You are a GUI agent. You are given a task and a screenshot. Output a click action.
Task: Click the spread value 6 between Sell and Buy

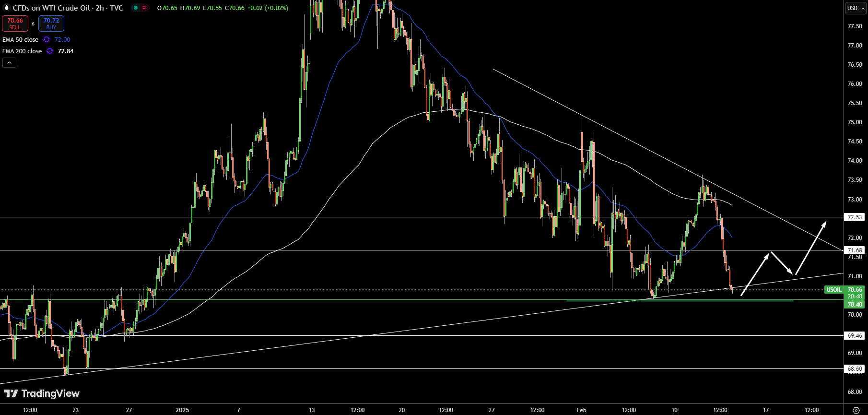pyautogui.click(x=33, y=24)
